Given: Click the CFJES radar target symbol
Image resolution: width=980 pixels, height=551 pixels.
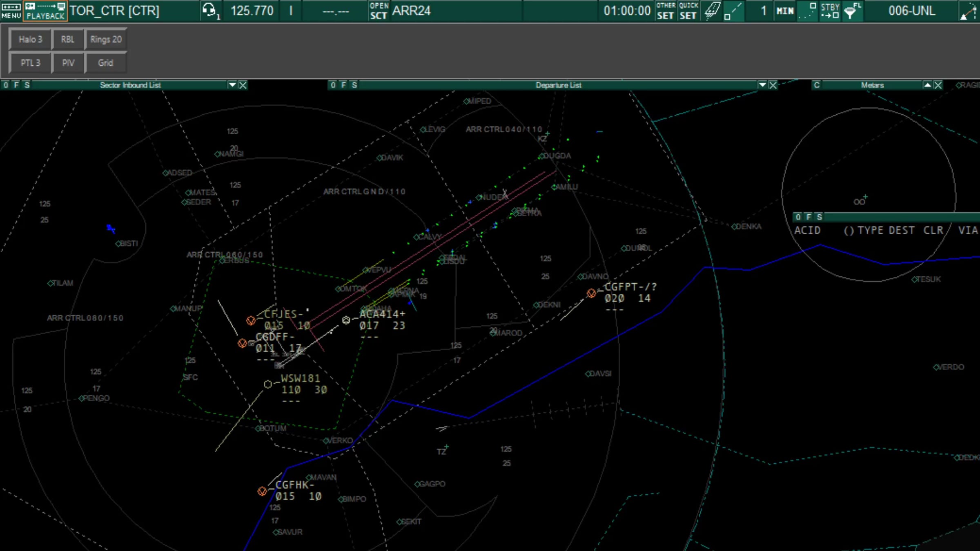Looking at the screenshot, I should tap(251, 321).
